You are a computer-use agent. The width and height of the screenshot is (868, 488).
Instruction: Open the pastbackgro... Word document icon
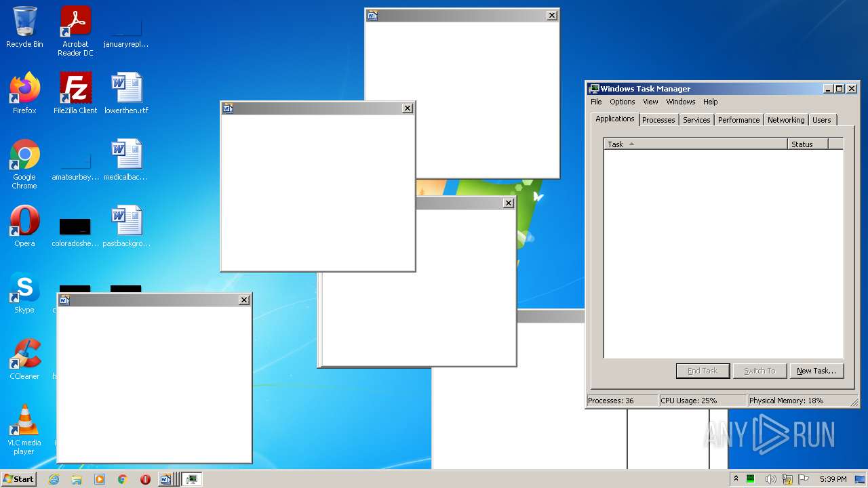tap(126, 226)
